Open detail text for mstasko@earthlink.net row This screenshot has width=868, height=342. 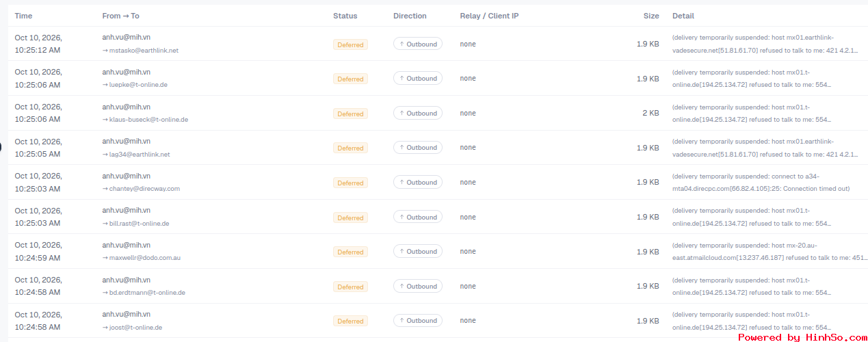765,44
